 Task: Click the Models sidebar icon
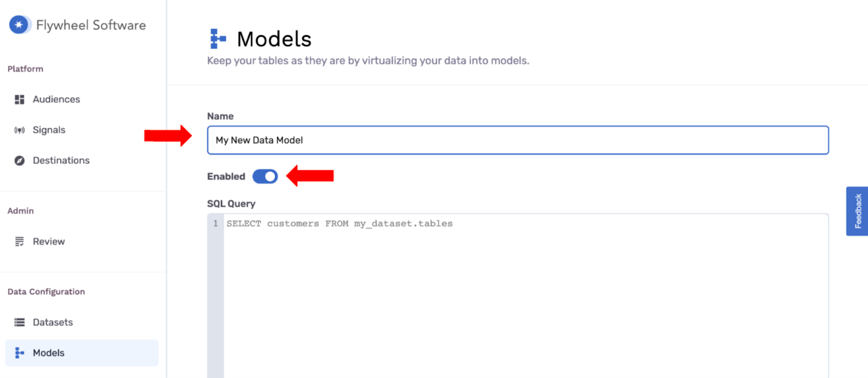20,353
